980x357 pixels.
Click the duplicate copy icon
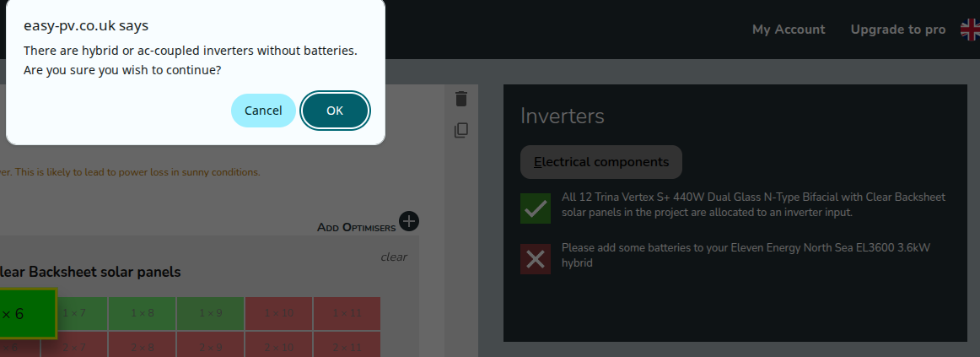click(x=460, y=130)
